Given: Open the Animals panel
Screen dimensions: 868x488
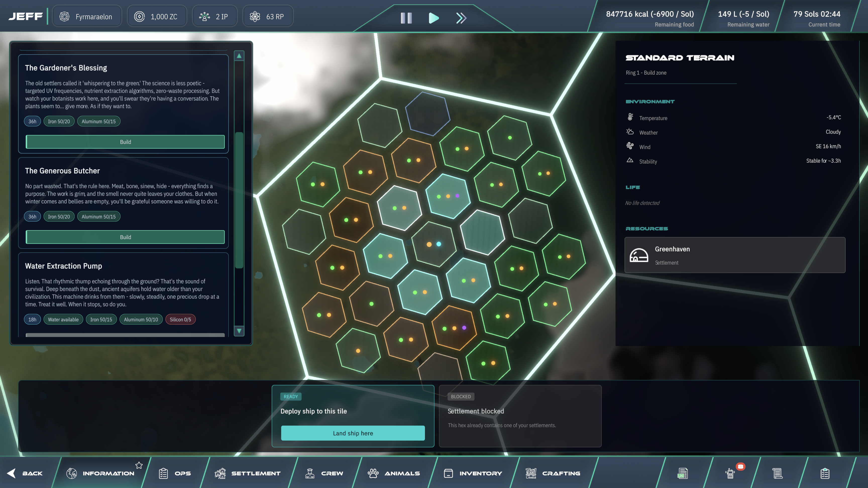Looking at the screenshot, I should (x=394, y=473).
